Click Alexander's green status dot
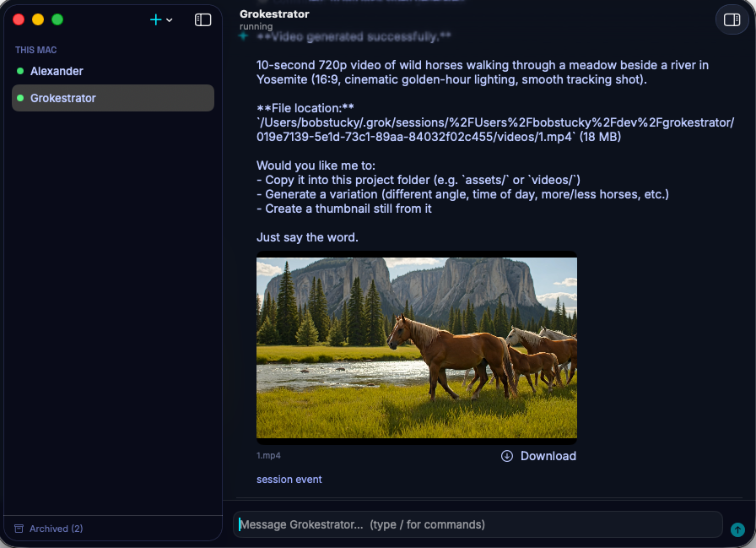 pos(20,71)
